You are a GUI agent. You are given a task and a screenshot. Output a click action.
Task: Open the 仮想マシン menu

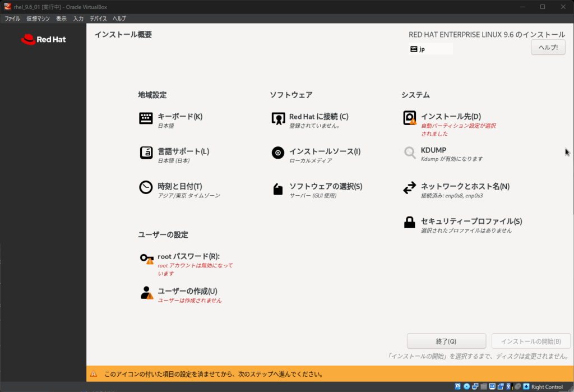click(x=38, y=19)
